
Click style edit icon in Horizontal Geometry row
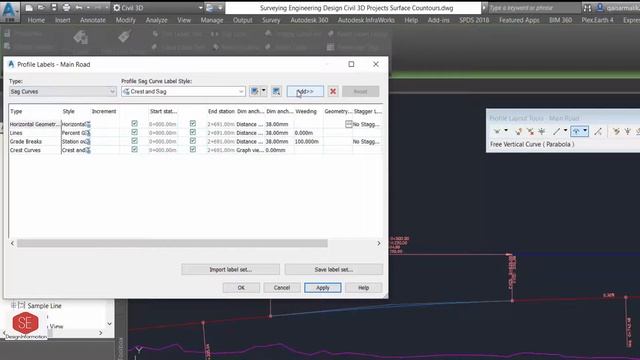[x=88, y=124]
